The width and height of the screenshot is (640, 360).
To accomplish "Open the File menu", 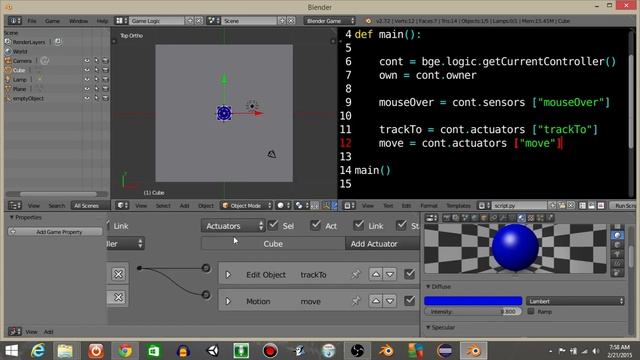I will point(32,21).
